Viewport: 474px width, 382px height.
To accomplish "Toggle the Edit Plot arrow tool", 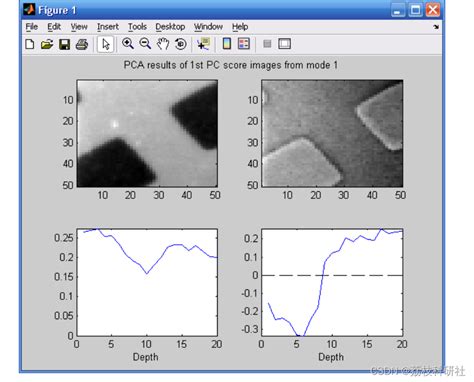I will [105, 44].
